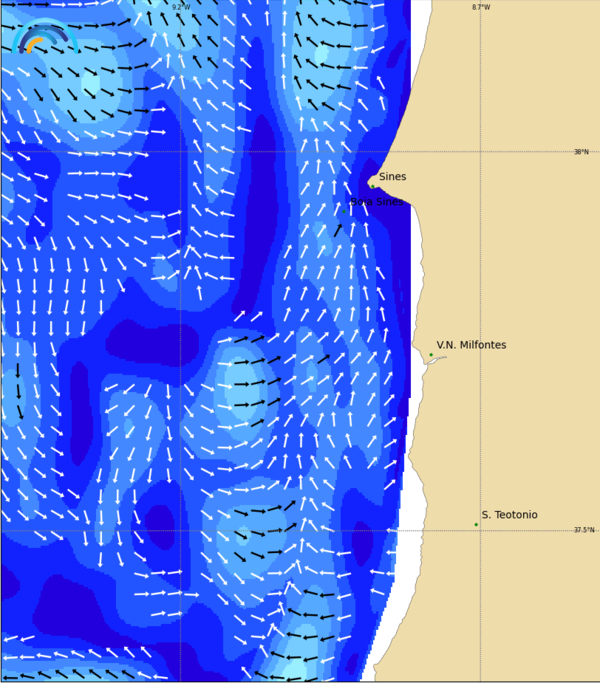The width and height of the screenshot is (600, 683).
Task: Click the 9.2°W longitude label
Action: click(180, 7)
